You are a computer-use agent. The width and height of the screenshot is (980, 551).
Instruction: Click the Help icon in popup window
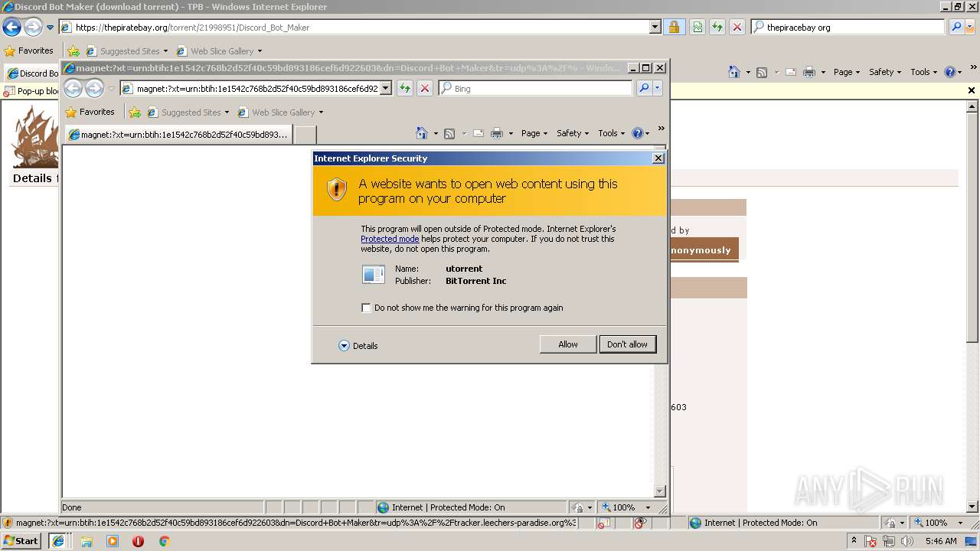[638, 133]
